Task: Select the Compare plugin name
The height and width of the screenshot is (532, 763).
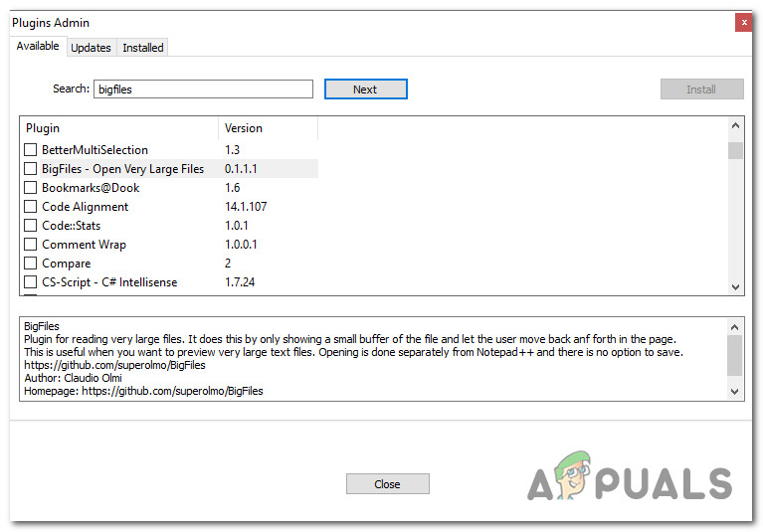Action: 67,264
